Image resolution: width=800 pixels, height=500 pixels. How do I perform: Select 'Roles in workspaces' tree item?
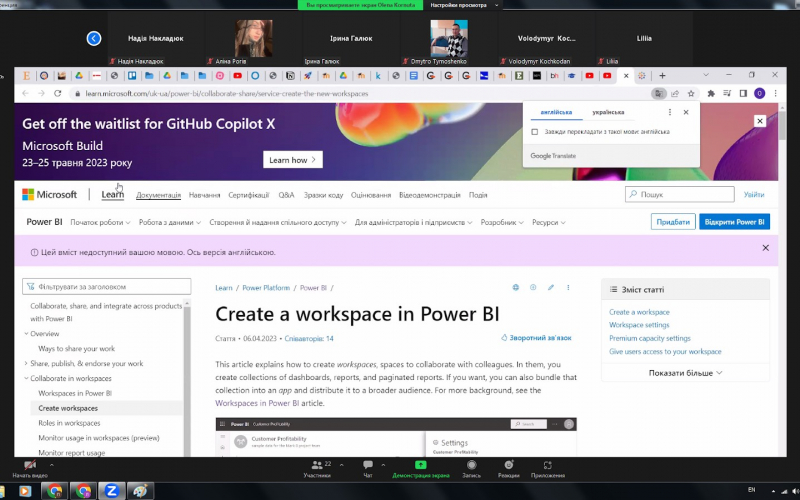pyautogui.click(x=69, y=423)
